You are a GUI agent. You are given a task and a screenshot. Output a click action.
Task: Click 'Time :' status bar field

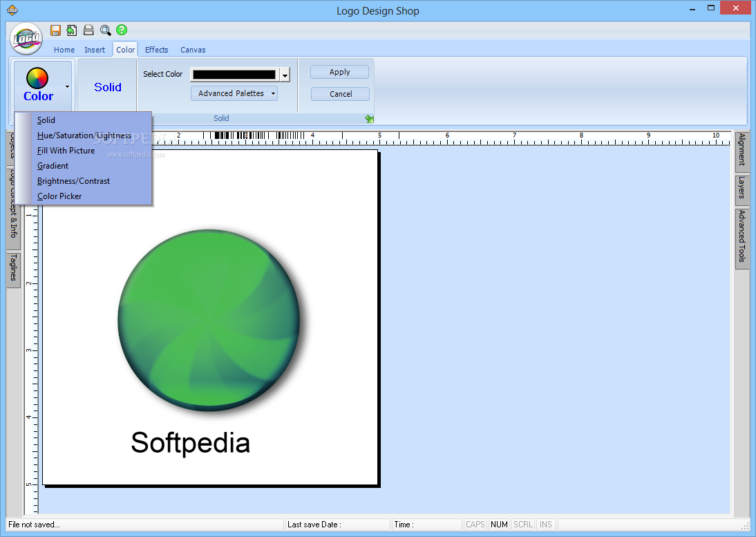426,525
